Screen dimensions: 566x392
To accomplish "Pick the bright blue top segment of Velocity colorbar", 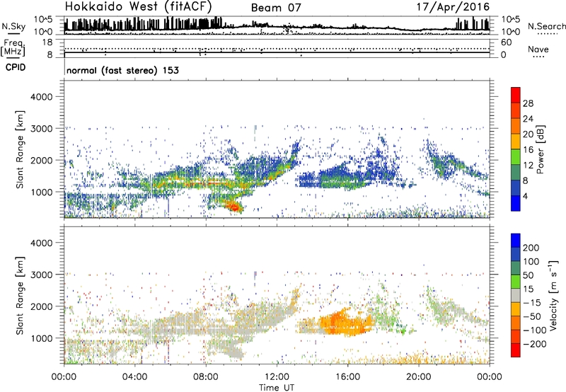I will click(x=516, y=241).
